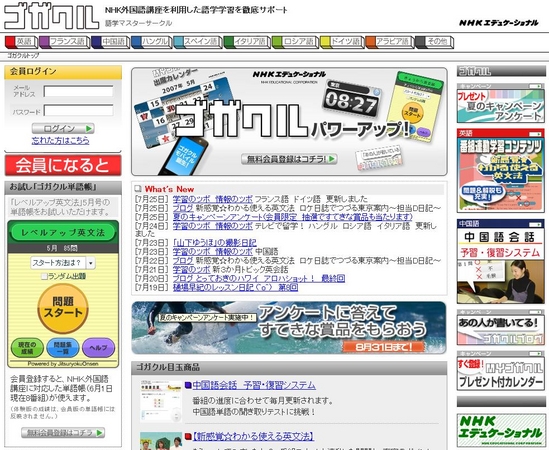Viewport: 549px width, 450px height.
Task: Click the ゴガクル パワーアップ main banner
Action: pos(289,122)
